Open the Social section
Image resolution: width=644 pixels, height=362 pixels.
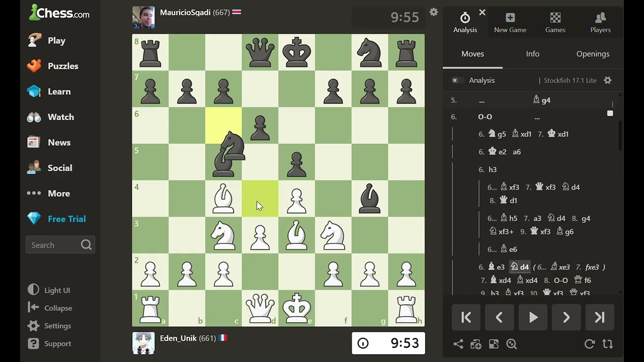tap(49, 168)
